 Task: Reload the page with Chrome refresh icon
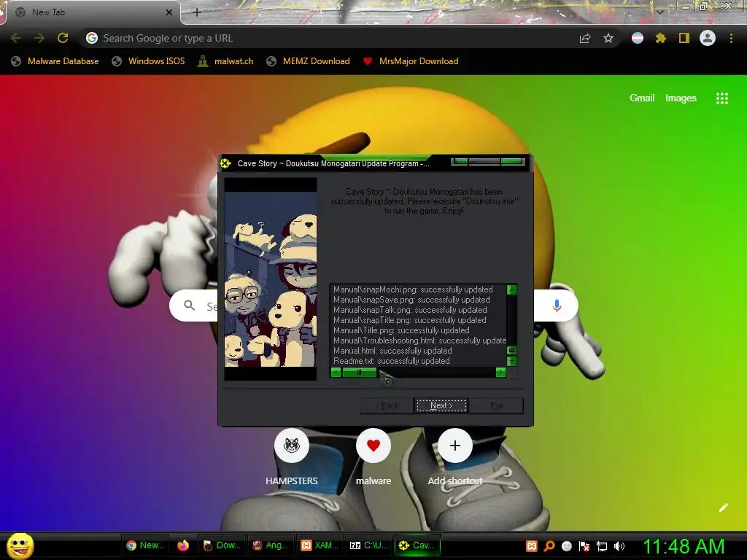click(63, 38)
